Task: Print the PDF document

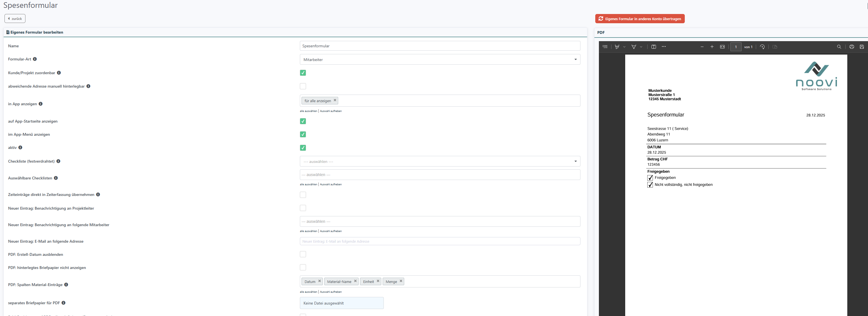Action: (x=851, y=47)
